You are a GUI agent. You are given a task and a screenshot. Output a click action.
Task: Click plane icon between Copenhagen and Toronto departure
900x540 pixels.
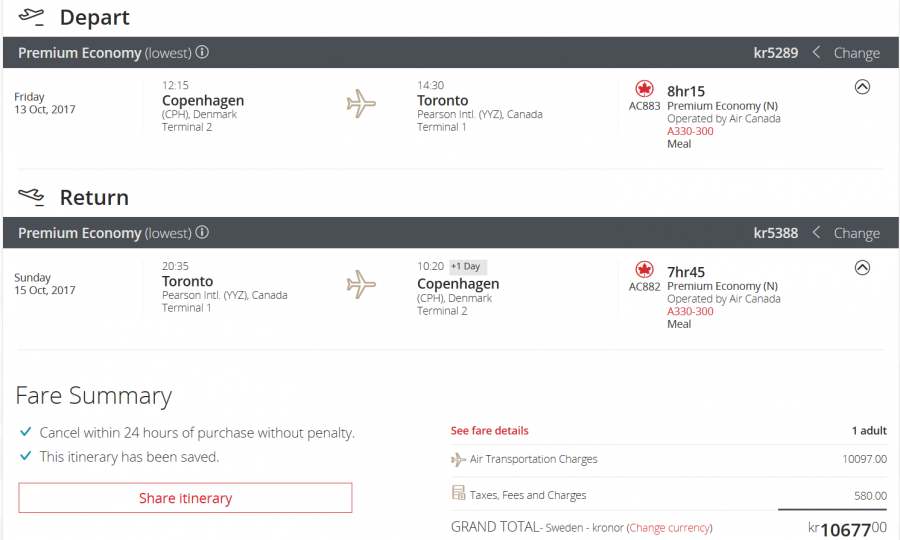coord(361,103)
